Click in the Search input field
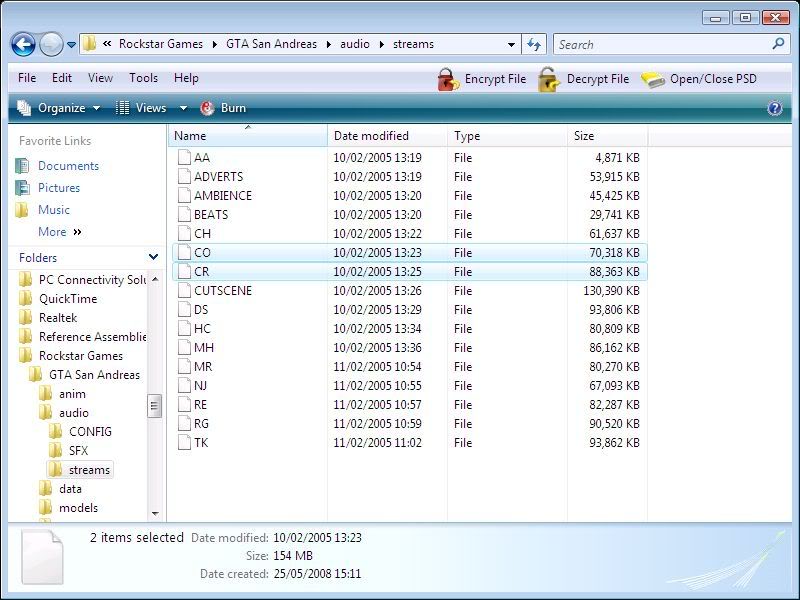This screenshot has height=600, width=800. click(663, 44)
